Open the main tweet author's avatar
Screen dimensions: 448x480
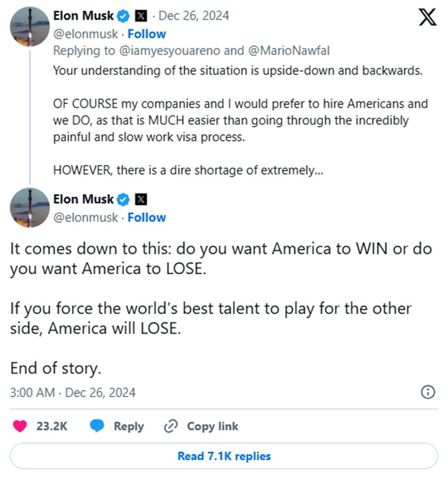click(x=30, y=207)
